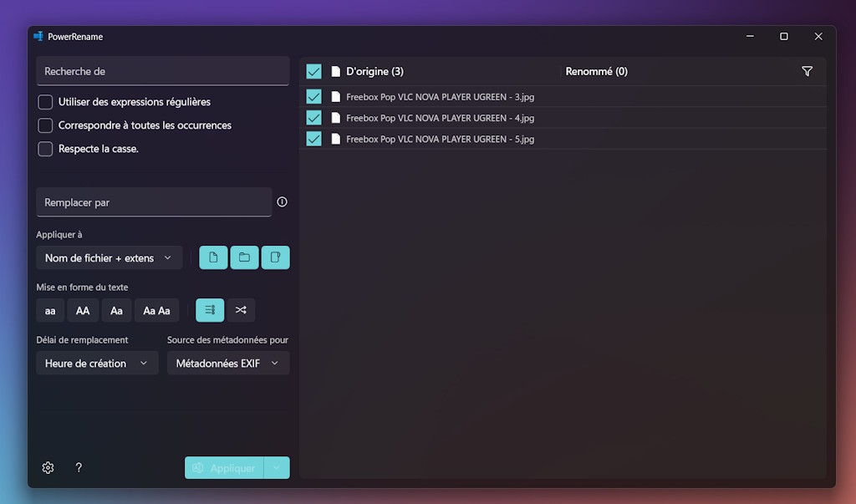Check Correspondre à toutes les occurrences
Image resolution: width=856 pixels, height=504 pixels.
pos(46,125)
